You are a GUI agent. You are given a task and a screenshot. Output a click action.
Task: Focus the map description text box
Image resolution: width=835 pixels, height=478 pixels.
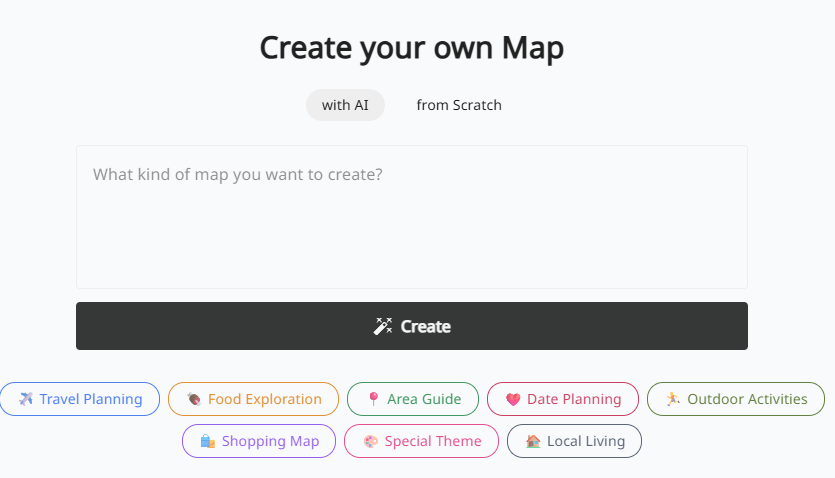pos(411,217)
